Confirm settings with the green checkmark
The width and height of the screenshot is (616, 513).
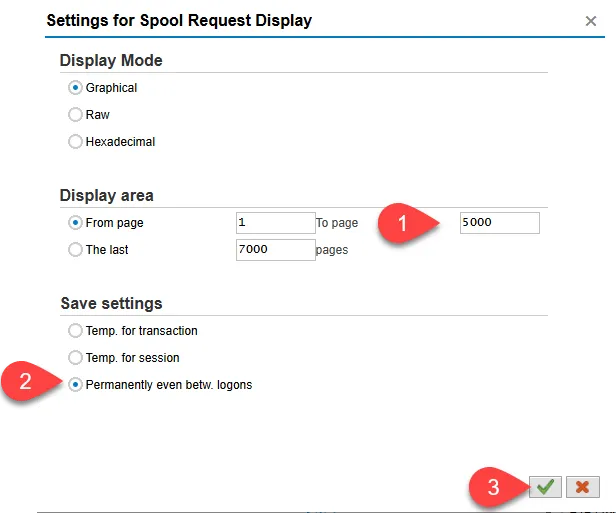pyautogui.click(x=546, y=487)
